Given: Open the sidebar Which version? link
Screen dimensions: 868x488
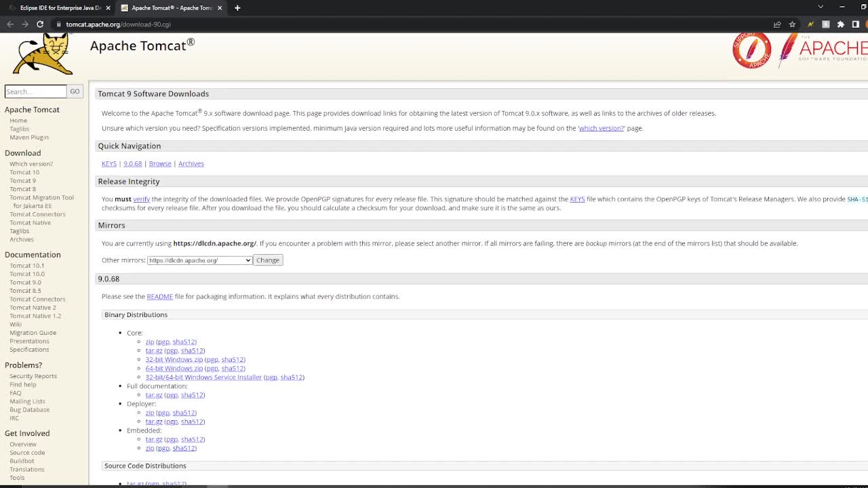Looking at the screenshot, I should coord(31,164).
